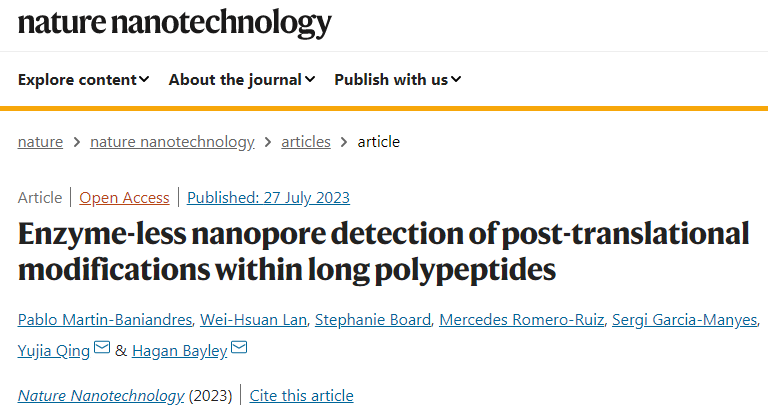
Task: Click Cite this article
Action: [x=301, y=396]
